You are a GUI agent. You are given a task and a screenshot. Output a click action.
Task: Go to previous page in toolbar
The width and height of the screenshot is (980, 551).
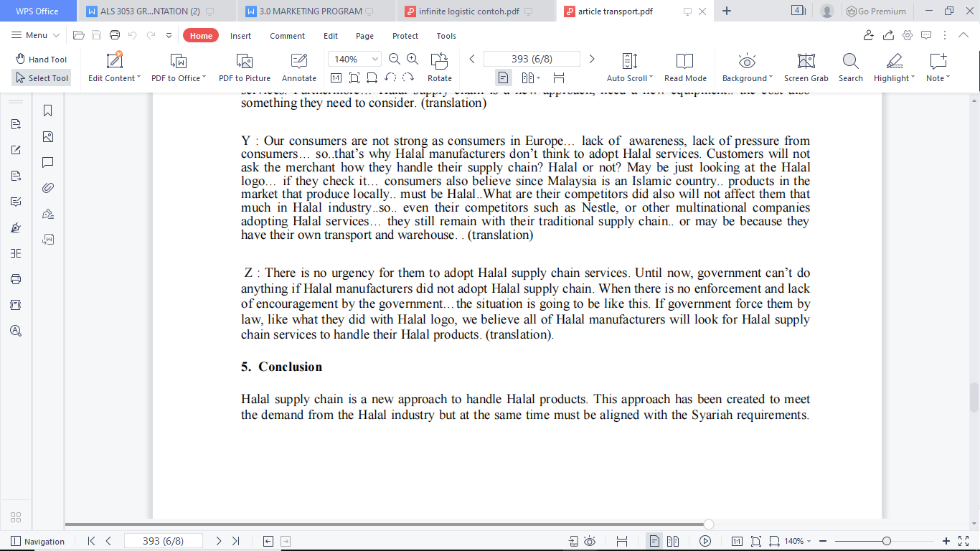(x=472, y=59)
